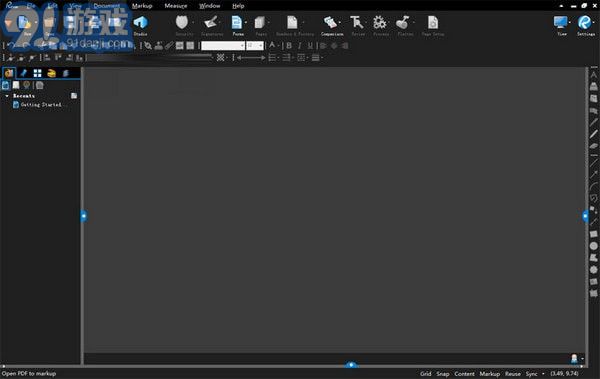Collapse the left panel via blue handle
The height and width of the screenshot is (379, 600).
[84, 216]
